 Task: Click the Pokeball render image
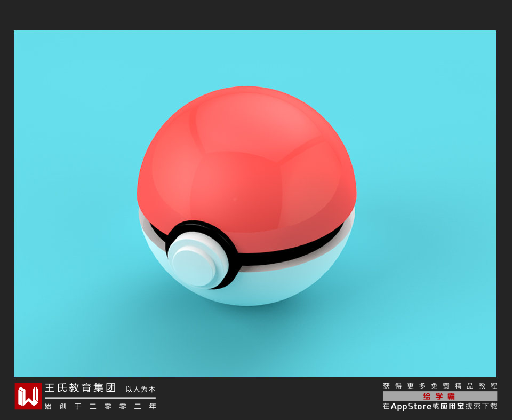coord(255,204)
